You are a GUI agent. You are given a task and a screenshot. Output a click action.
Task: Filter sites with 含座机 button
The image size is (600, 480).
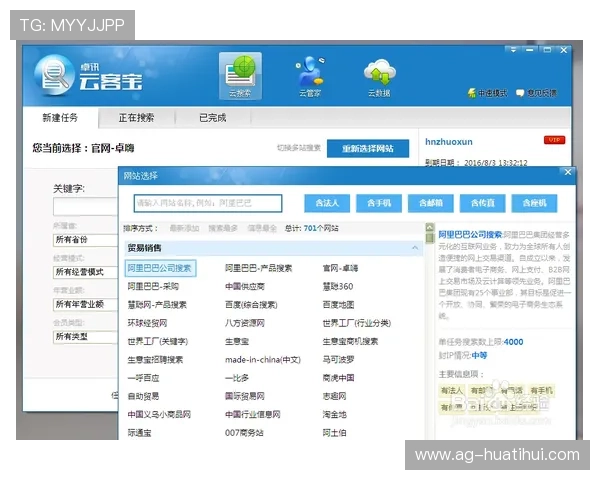coord(535,203)
